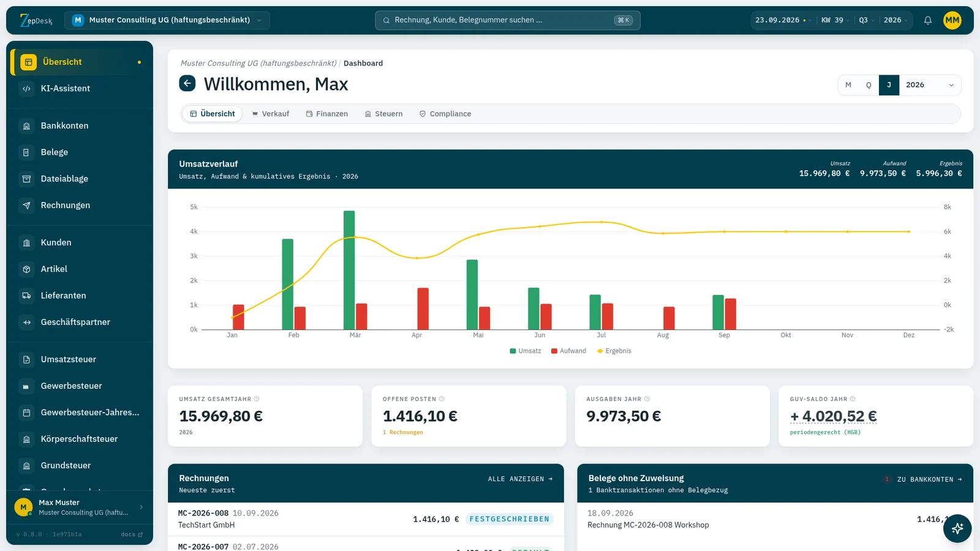This screenshot has width=980, height=551.
Task: Click the Kunden sidebar icon
Action: click(x=26, y=242)
